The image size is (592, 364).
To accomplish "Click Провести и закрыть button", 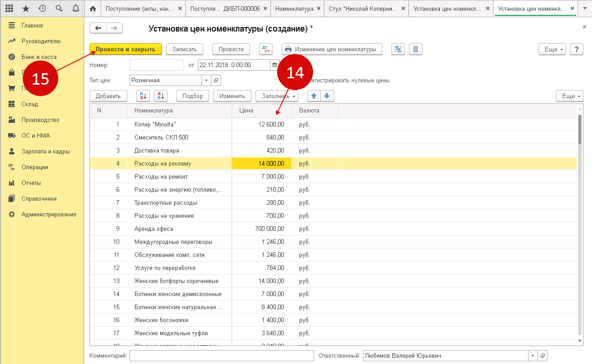I will tap(126, 49).
